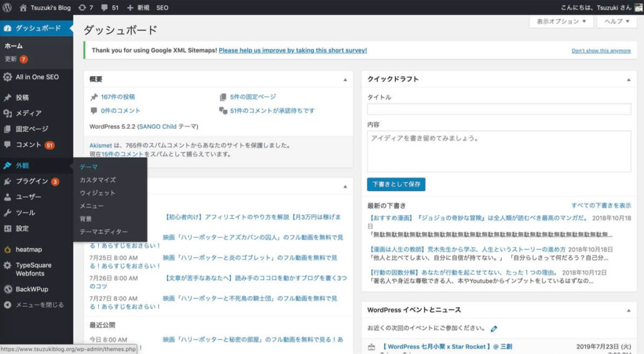This screenshot has width=644, height=354.
Task: Open draft 【おすすめ漫画】ジョジョの奇妙な冒険
Action: pyautogui.click(x=479, y=218)
